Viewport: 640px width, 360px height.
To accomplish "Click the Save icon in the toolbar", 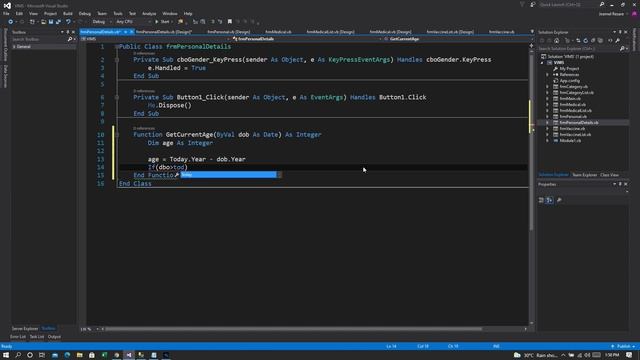I will point(51,22).
